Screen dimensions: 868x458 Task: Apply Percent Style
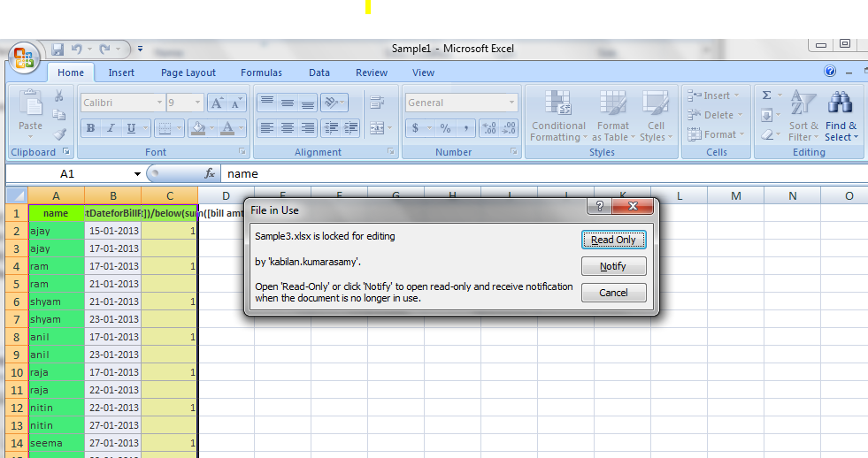(445, 128)
